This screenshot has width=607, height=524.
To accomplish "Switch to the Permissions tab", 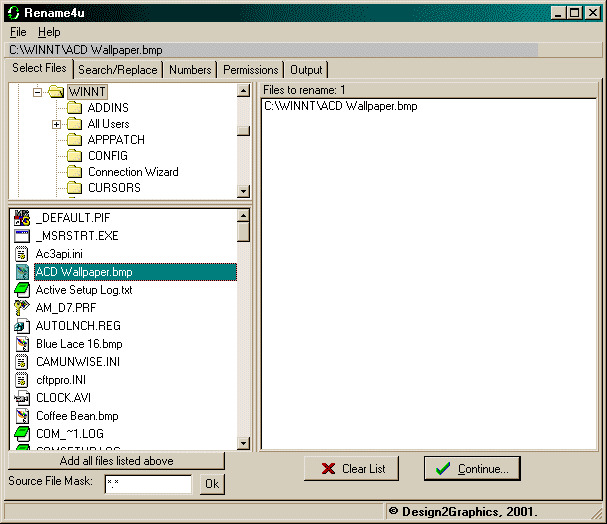I will click(x=250, y=70).
